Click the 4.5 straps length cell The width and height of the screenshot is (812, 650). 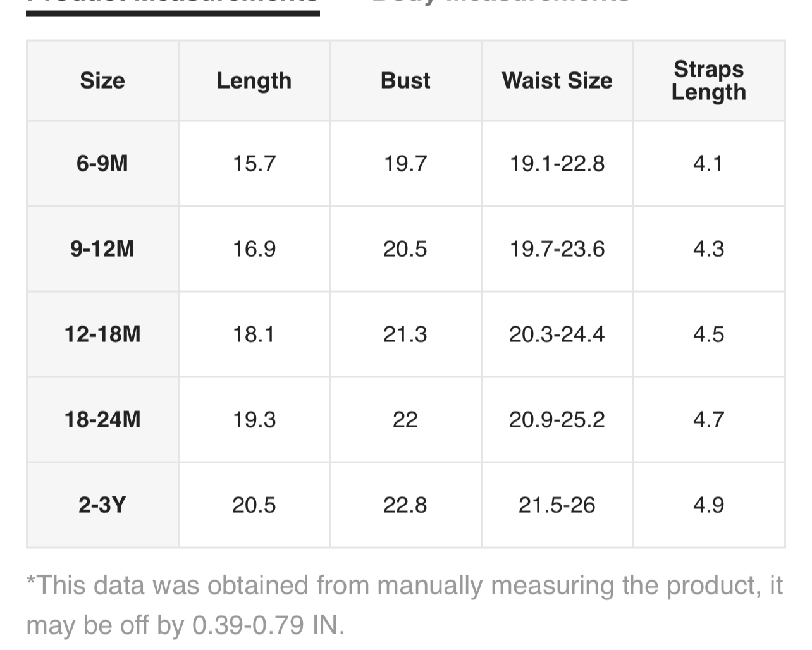pyautogui.click(x=708, y=334)
